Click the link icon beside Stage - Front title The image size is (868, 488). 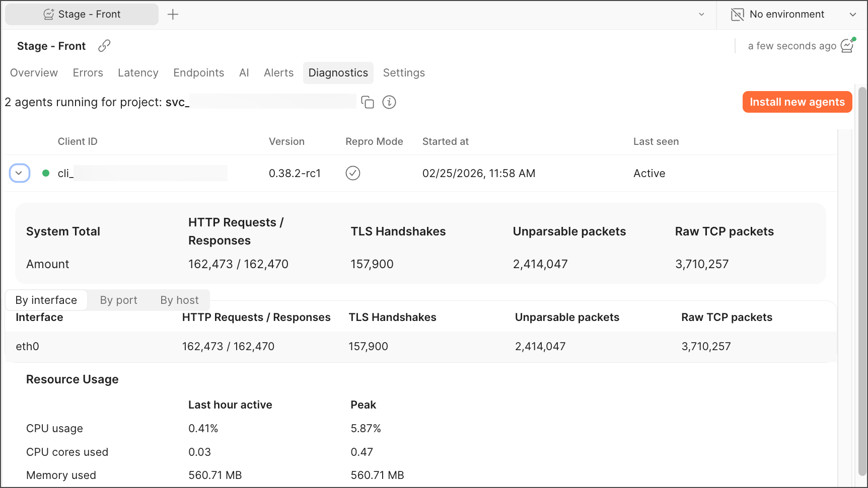(x=104, y=46)
